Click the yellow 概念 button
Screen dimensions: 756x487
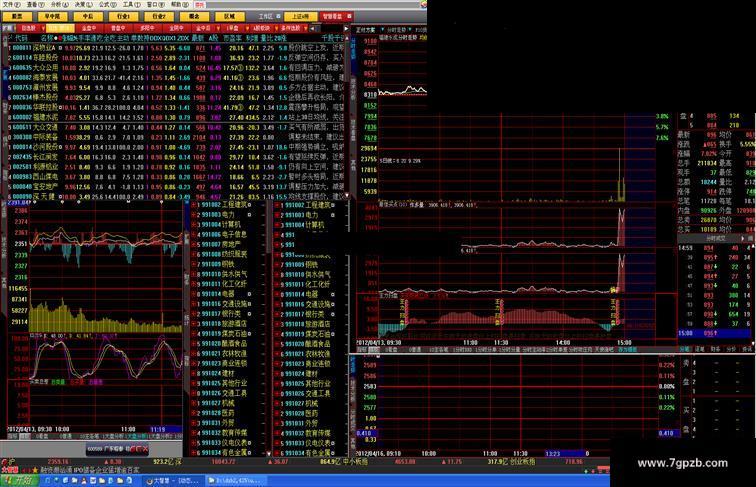(194, 16)
